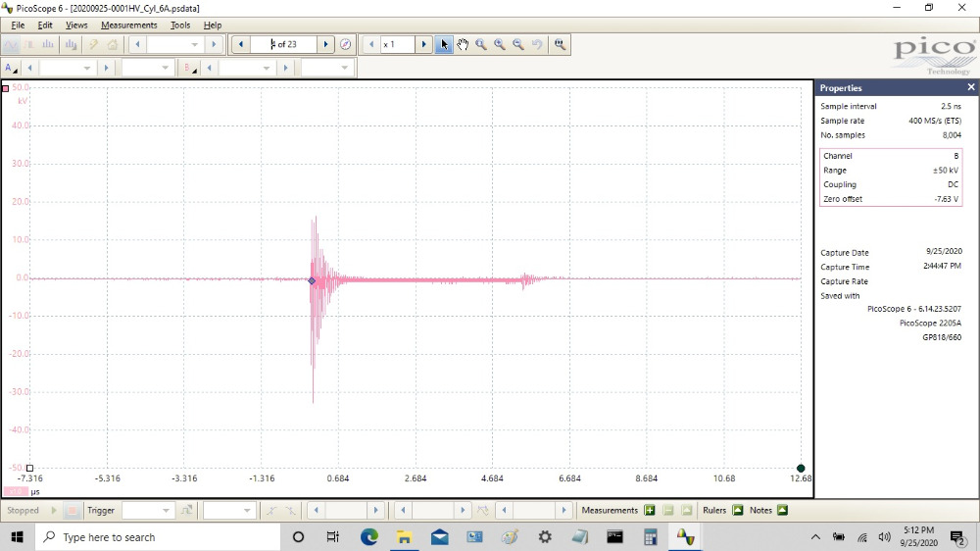Image resolution: width=980 pixels, height=551 pixels.
Task: Click the zoom out magnifier tool
Action: click(517, 44)
